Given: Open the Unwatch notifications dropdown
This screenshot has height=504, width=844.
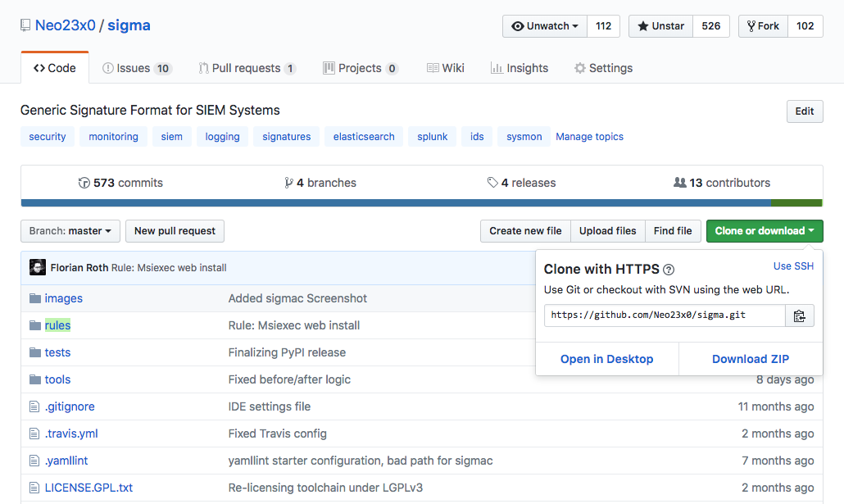Looking at the screenshot, I should pyautogui.click(x=544, y=26).
